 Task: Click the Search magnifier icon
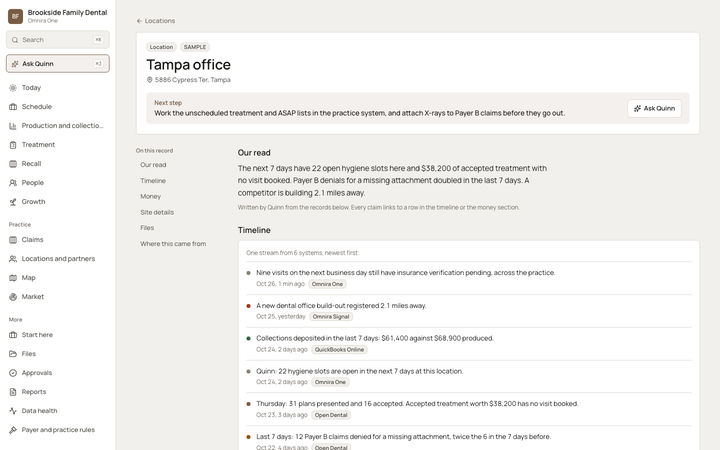[15, 40]
